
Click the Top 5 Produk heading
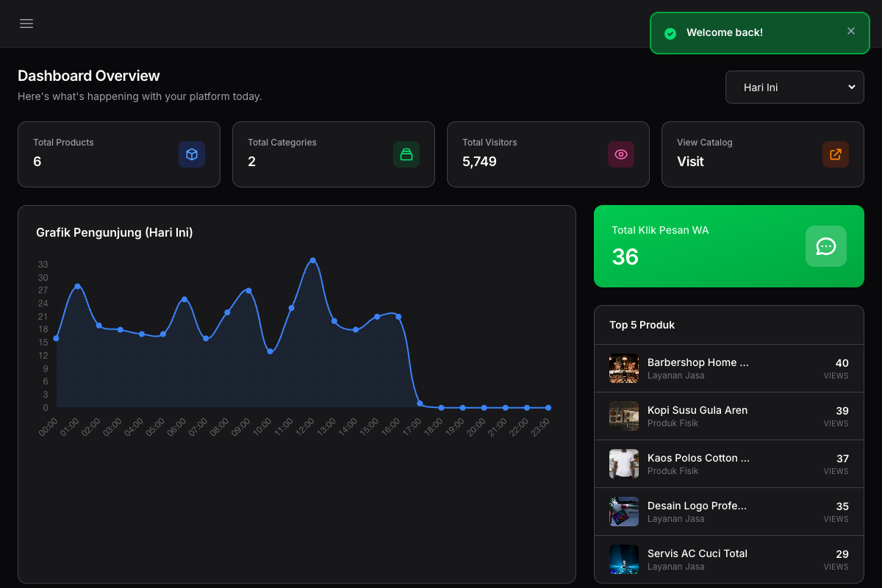click(x=642, y=325)
